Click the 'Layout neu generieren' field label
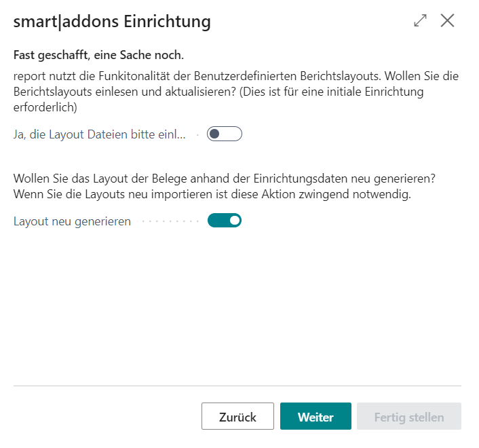Image resolution: width=479 pixels, height=448 pixels. [x=72, y=221]
